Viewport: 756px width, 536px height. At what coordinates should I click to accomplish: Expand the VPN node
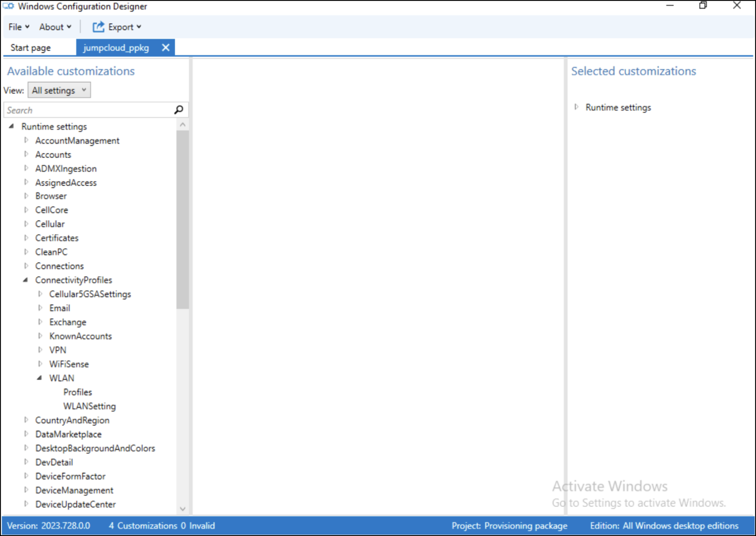click(40, 350)
